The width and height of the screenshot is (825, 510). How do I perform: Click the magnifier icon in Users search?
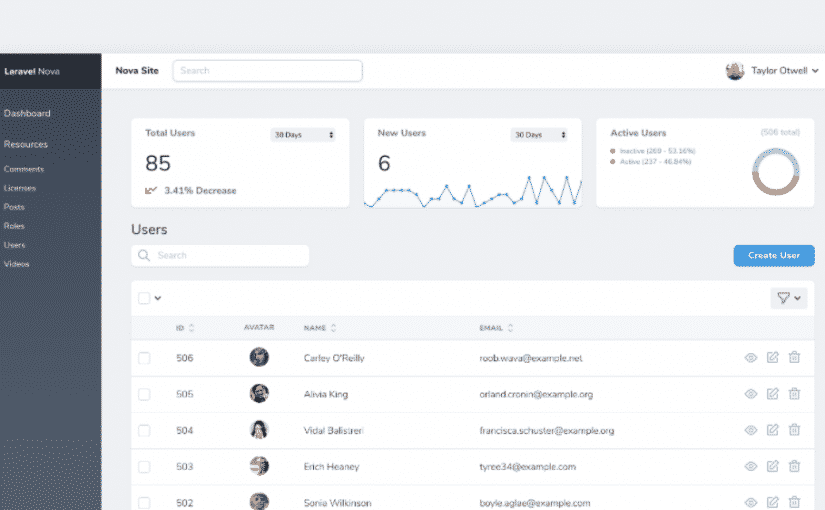pyautogui.click(x=144, y=255)
